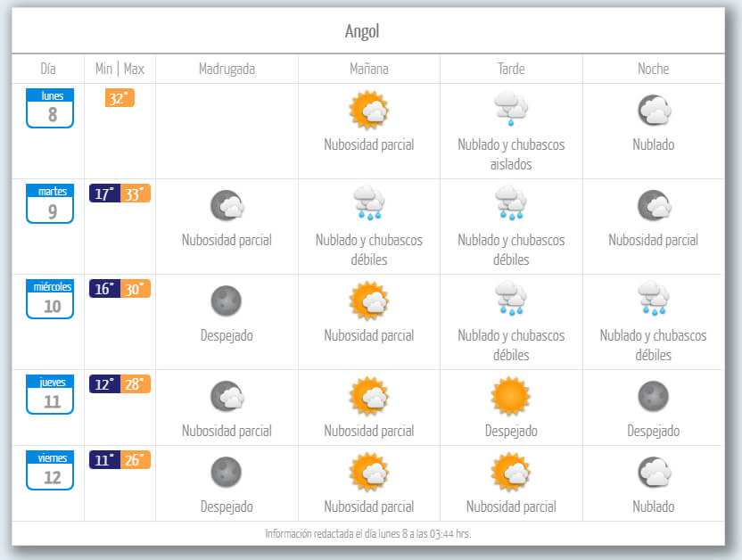The height and width of the screenshot is (560, 742).
Task: Click Friday afternoon's partly cloudy sun icon
Action: click(x=511, y=472)
